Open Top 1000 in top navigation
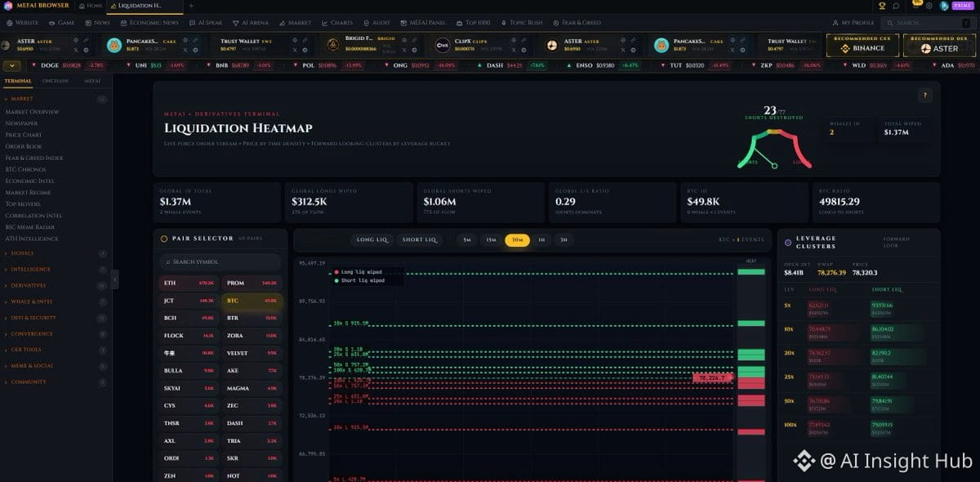Image resolution: width=980 pixels, height=482 pixels. (x=474, y=23)
